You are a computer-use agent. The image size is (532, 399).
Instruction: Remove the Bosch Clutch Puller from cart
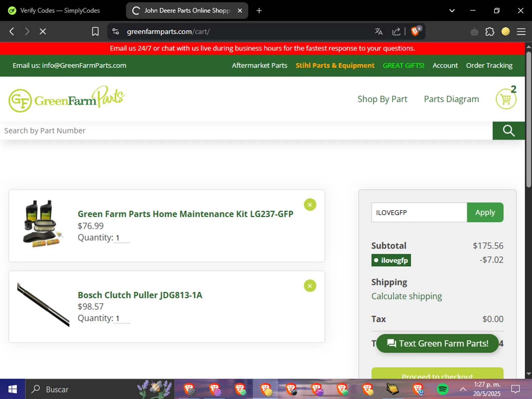tap(310, 286)
